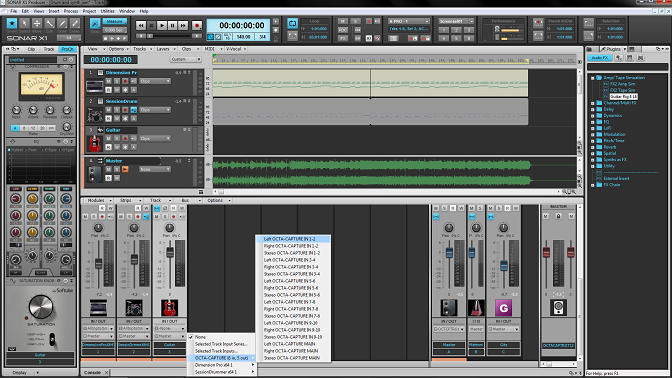
Task: Jump forward to project end
Action: (x=183, y=26)
